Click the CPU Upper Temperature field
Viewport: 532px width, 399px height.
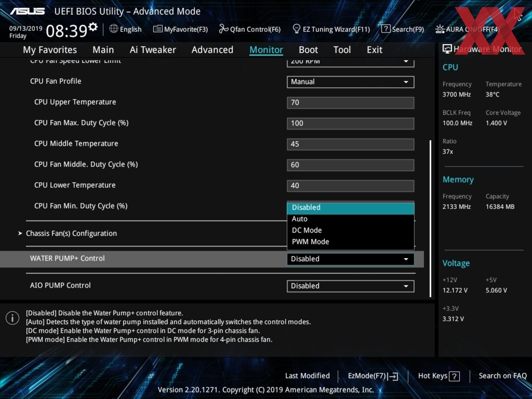[350, 102]
